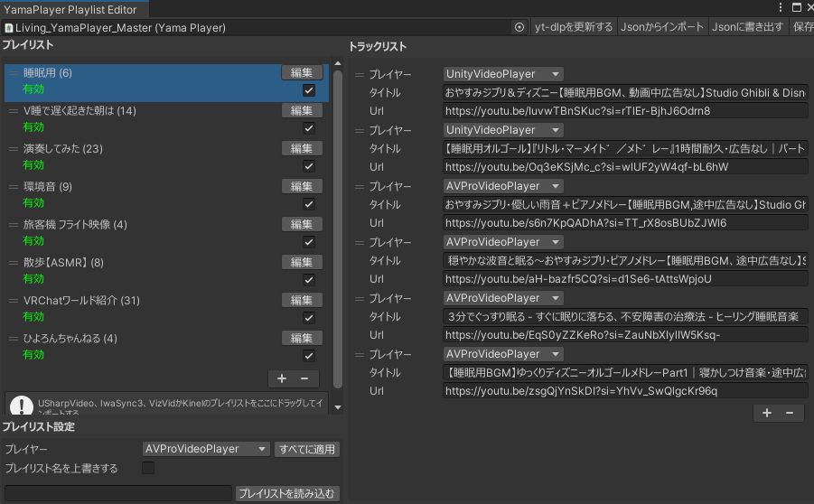This screenshot has width=814, height=504.
Task: Toggle 演奏してみた enabled checkbox
Action: [309, 166]
